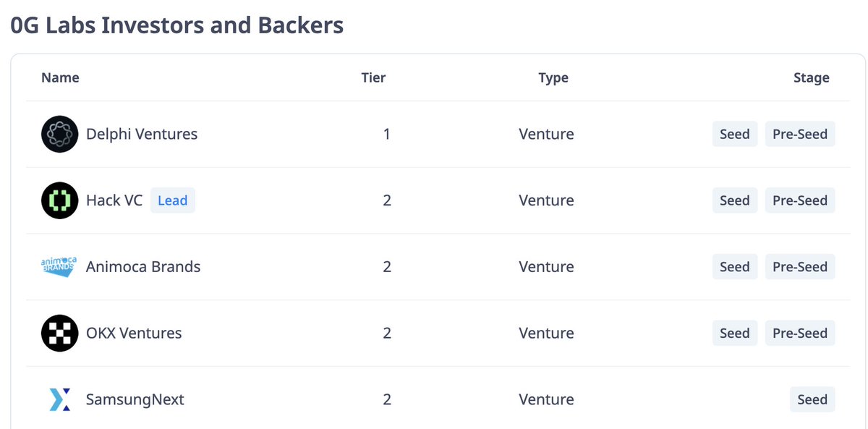Click the Stage column header

(812, 77)
